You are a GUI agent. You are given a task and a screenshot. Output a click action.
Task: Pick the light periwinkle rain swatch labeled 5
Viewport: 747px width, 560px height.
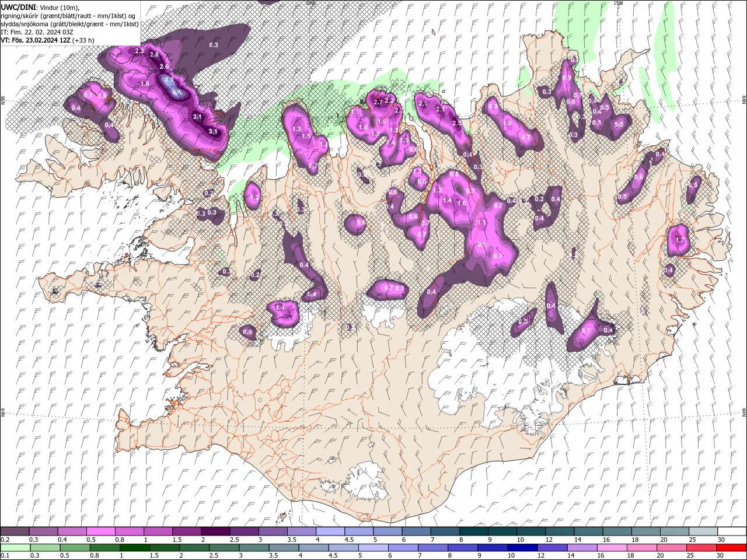pos(373,548)
